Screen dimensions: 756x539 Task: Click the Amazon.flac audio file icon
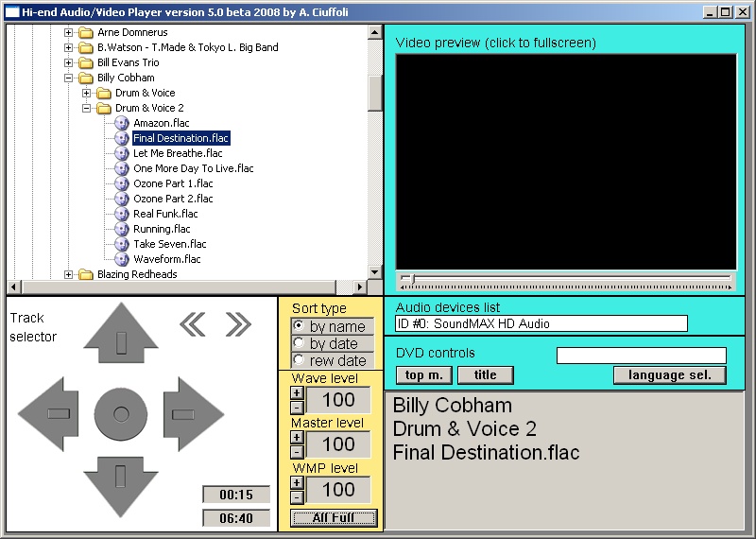[x=122, y=123]
